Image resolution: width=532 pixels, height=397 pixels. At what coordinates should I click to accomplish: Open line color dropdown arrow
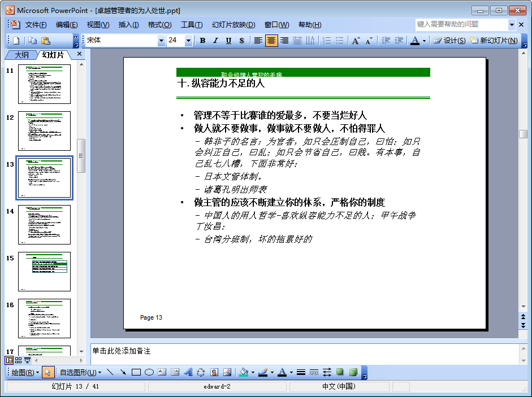[272, 372]
